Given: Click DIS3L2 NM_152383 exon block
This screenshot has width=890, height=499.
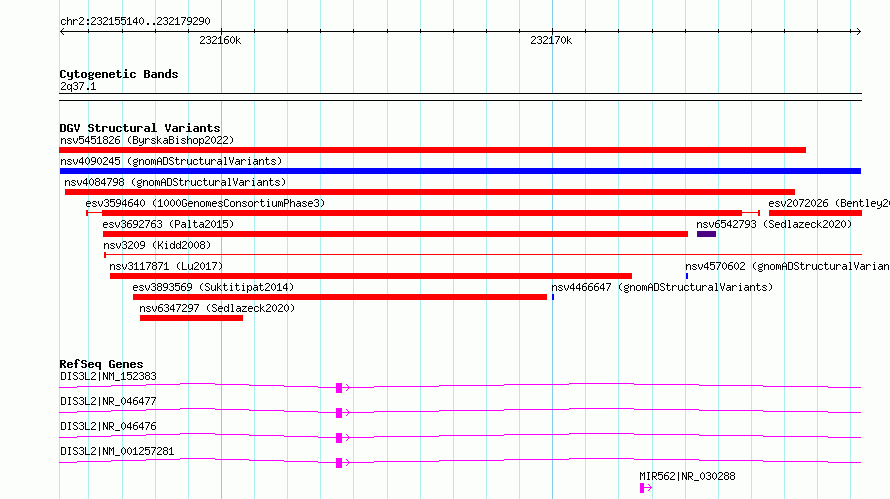Looking at the screenshot, I should pos(339,388).
